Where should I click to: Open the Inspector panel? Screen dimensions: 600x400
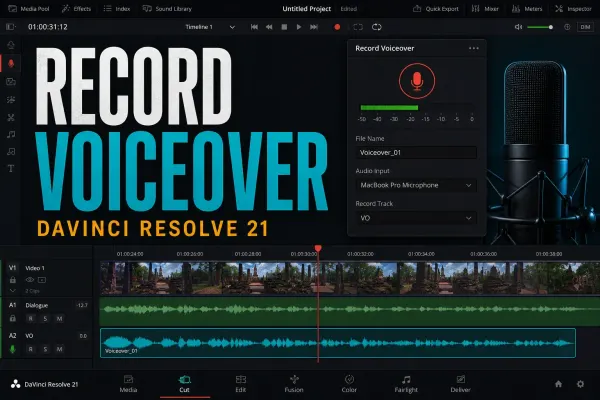[x=573, y=8]
